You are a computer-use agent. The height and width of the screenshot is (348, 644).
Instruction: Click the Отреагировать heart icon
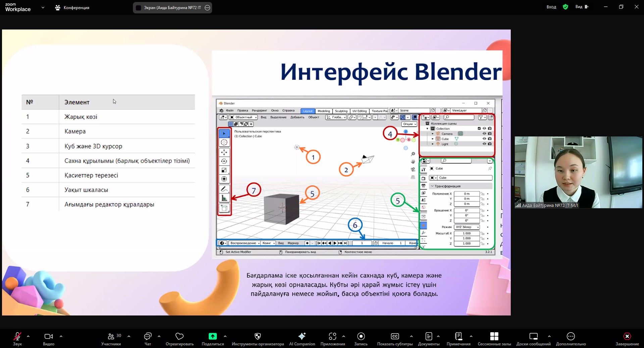click(180, 336)
